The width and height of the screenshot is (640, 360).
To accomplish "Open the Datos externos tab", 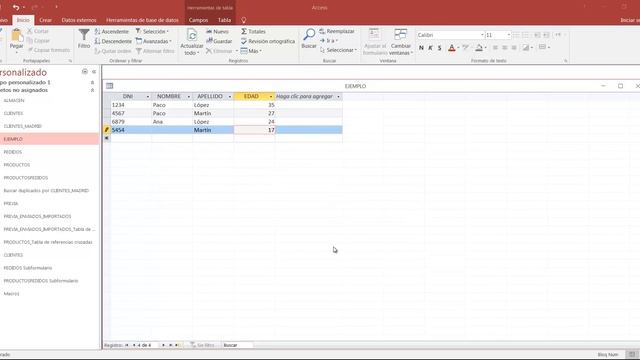I will point(79,20).
